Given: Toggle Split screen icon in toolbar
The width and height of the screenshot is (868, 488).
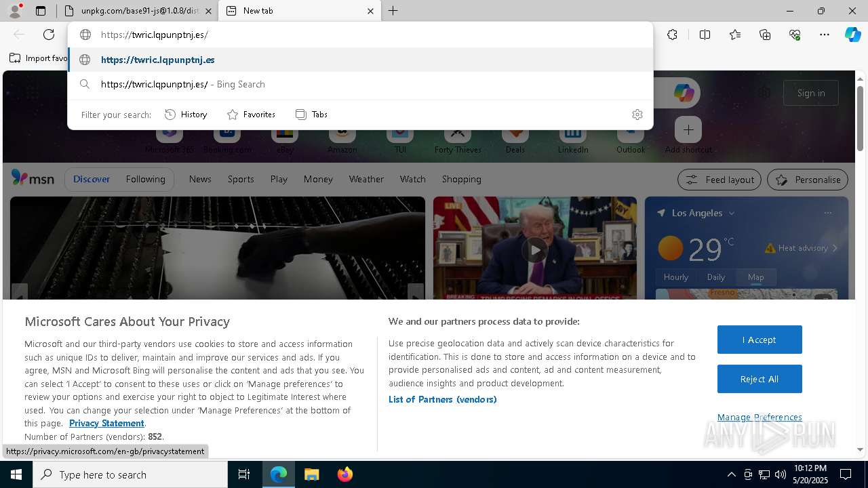Looking at the screenshot, I should pyautogui.click(x=705, y=35).
